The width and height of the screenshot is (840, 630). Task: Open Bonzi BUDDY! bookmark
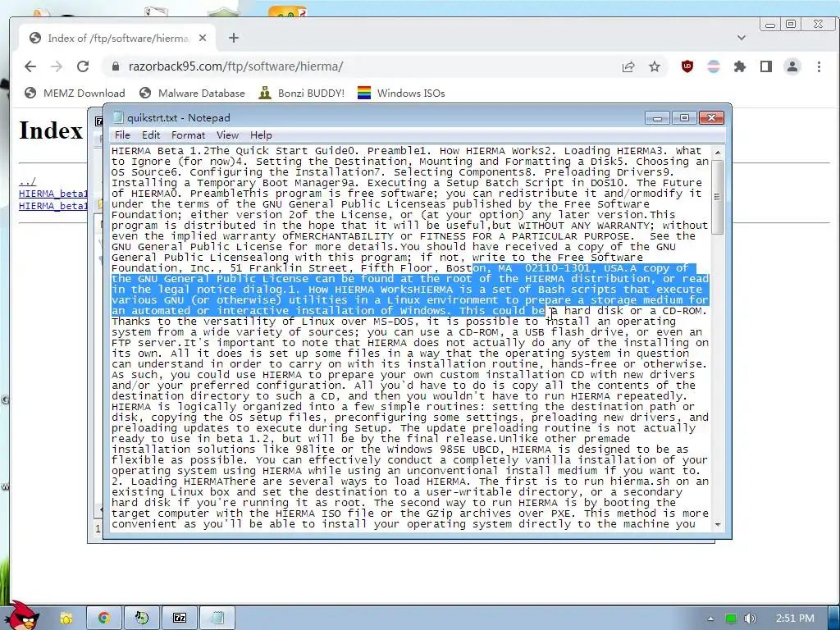301,94
